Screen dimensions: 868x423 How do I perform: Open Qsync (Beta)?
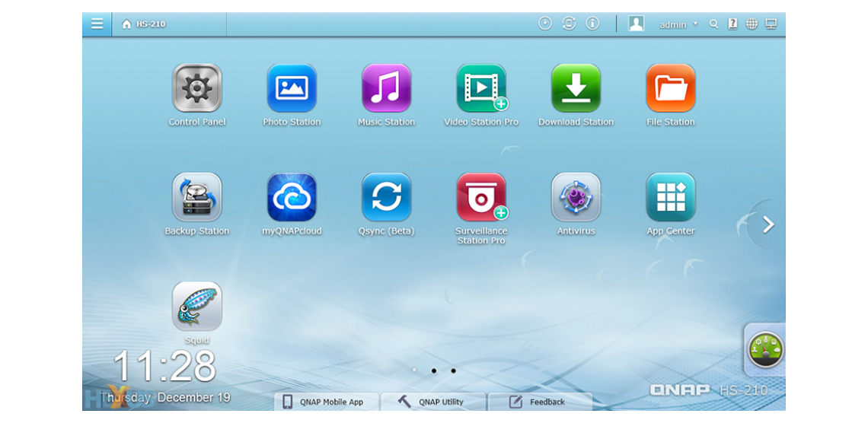click(x=386, y=197)
